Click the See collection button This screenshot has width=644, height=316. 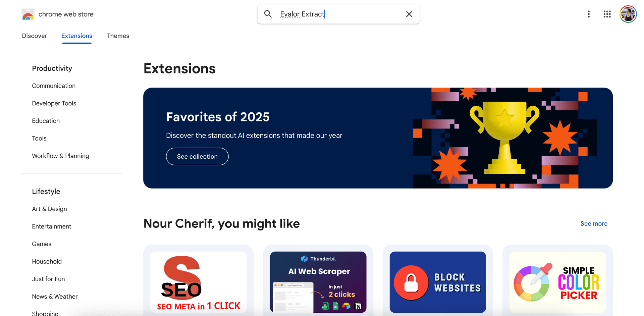pyautogui.click(x=197, y=157)
